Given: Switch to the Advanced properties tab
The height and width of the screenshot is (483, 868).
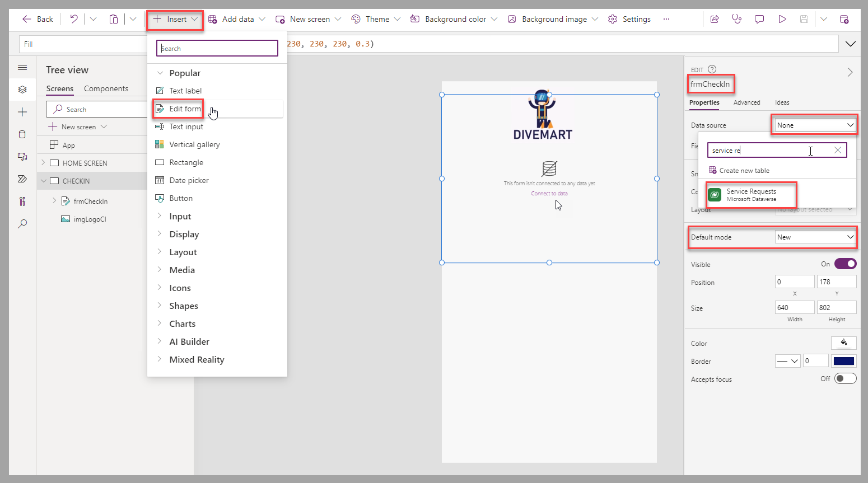Looking at the screenshot, I should [x=746, y=102].
